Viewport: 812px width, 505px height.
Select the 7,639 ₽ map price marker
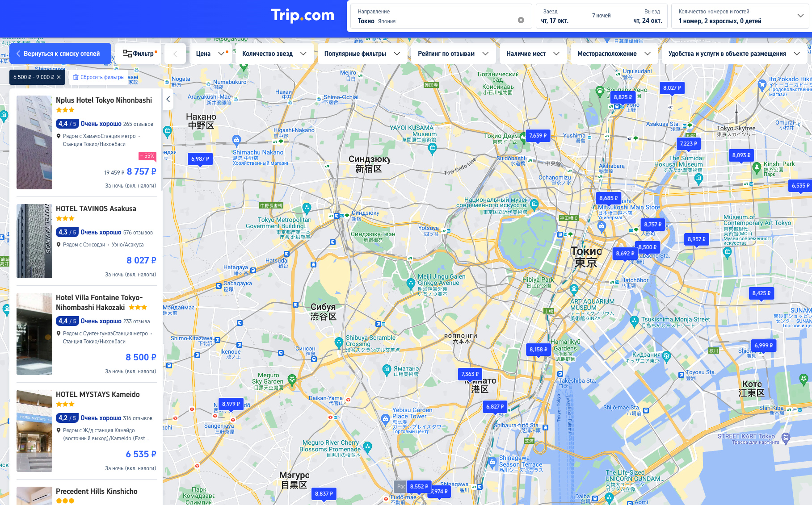click(x=538, y=136)
